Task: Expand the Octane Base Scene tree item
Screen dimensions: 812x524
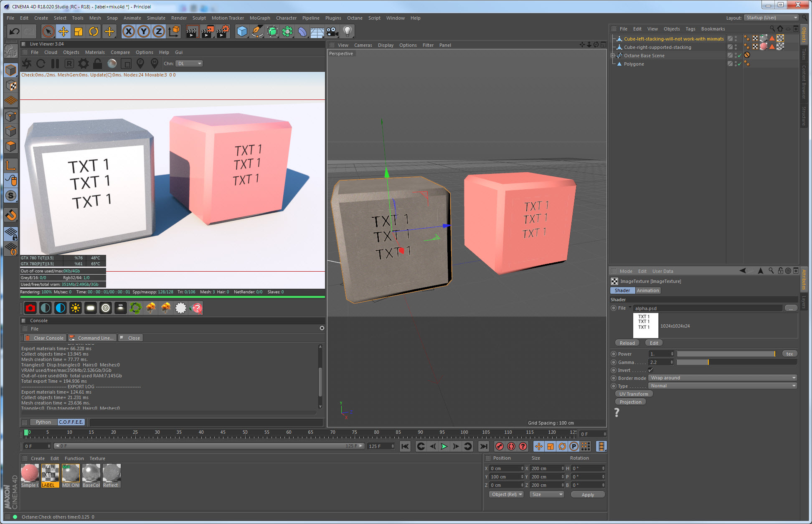Action: click(x=613, y=56)
